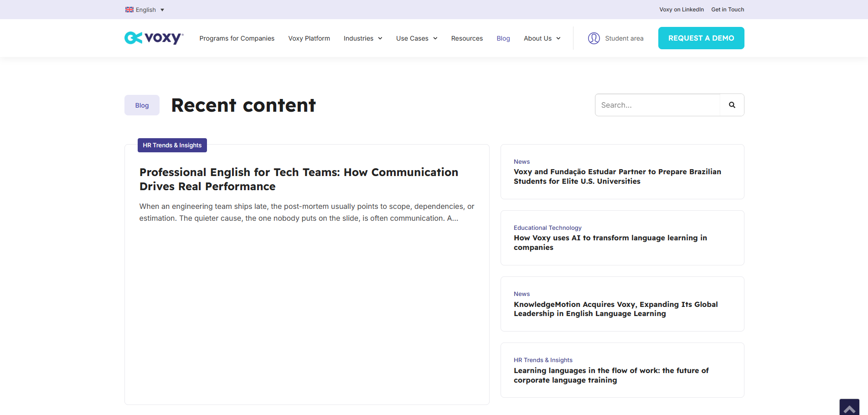Open KnowledgeMotion Acquires Voxy article

616,309
